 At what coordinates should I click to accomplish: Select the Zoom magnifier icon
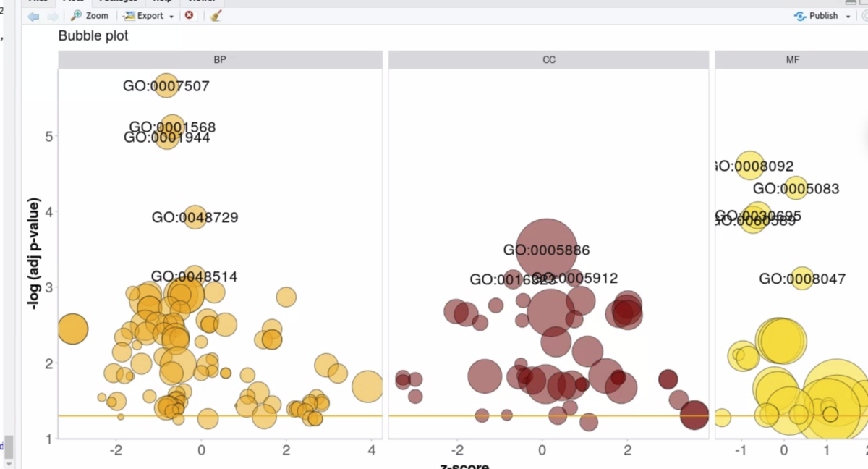(x=77, y=15)
